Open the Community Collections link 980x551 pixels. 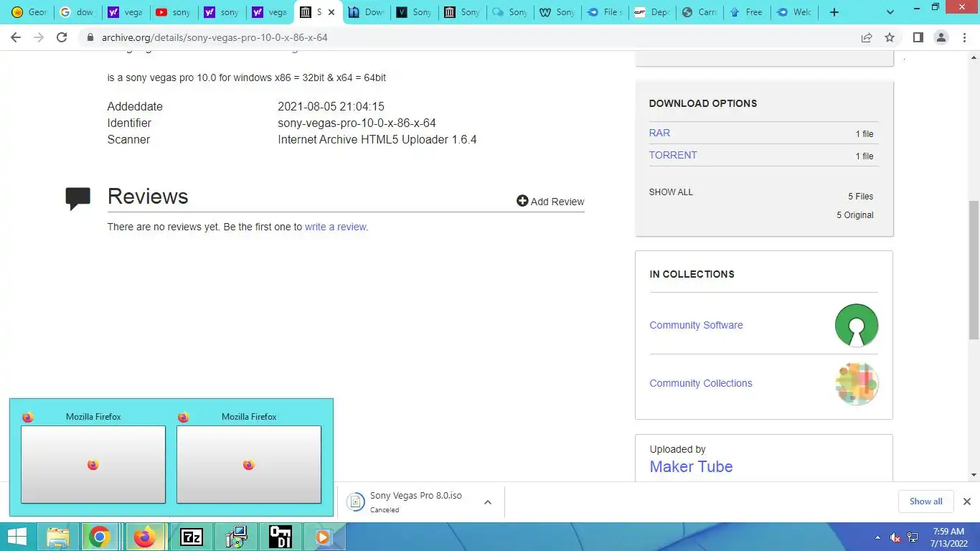click(x=701, y=383)
